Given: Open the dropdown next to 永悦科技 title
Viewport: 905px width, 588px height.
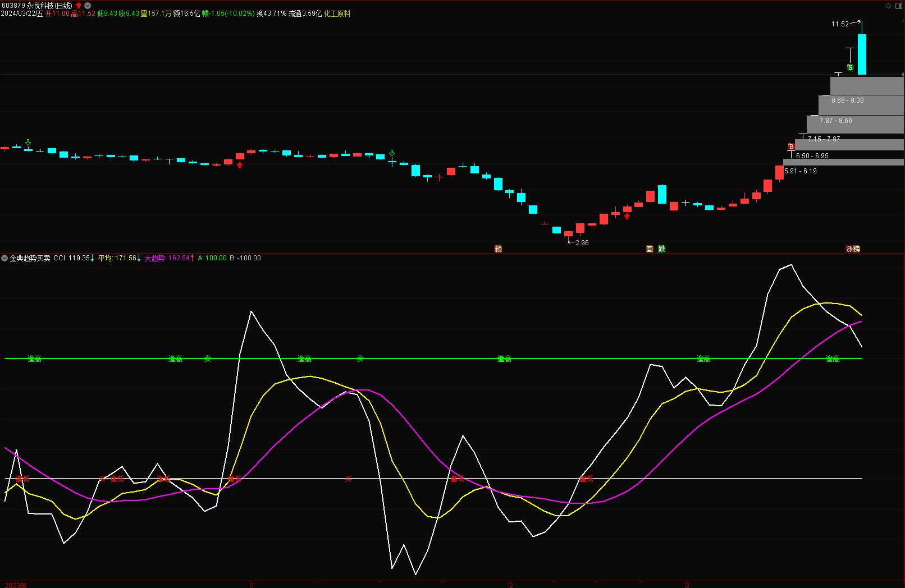Looking at the screenshot, I should 88,6.
